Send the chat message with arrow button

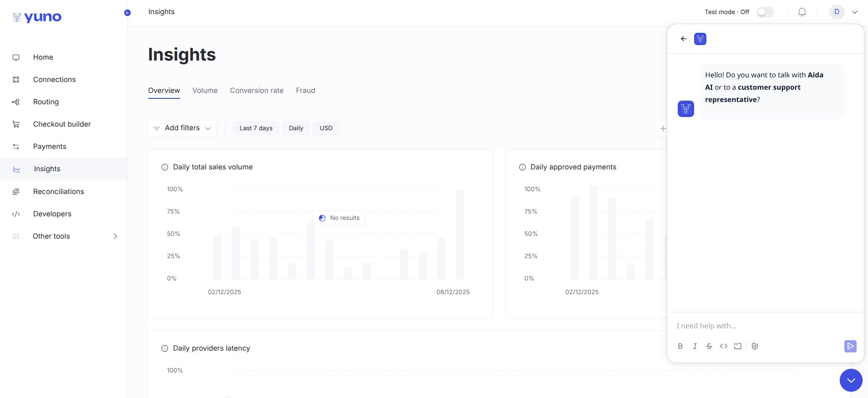tap(850, 346)
